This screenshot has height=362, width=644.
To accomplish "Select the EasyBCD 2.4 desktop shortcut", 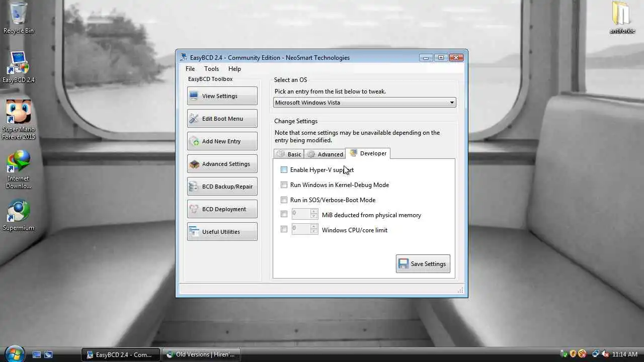I will pyautogui.click(x=19, y=67).
